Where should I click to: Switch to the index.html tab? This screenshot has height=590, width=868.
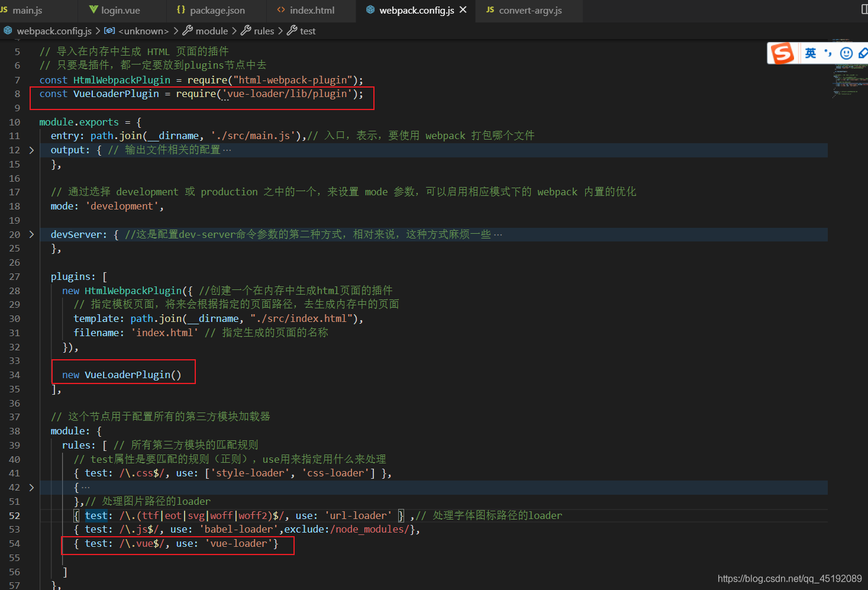point(312,10)
